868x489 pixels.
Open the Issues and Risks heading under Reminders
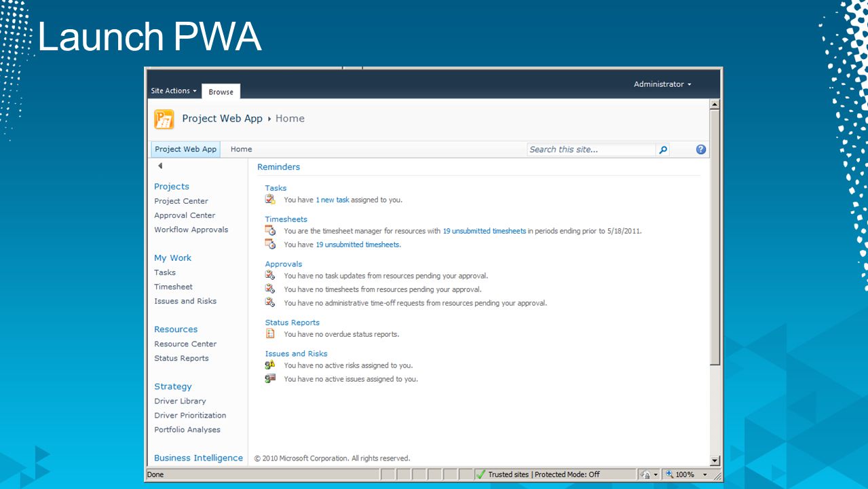point(296,354)
